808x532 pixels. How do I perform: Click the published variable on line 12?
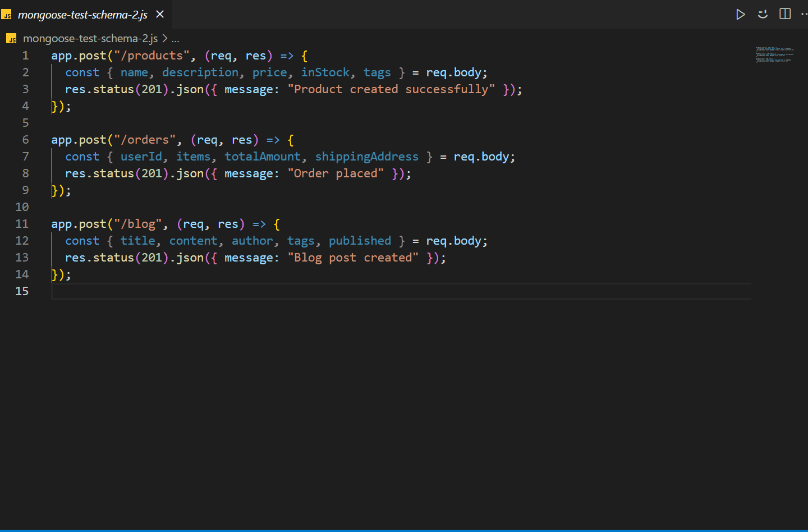point(360,241)
